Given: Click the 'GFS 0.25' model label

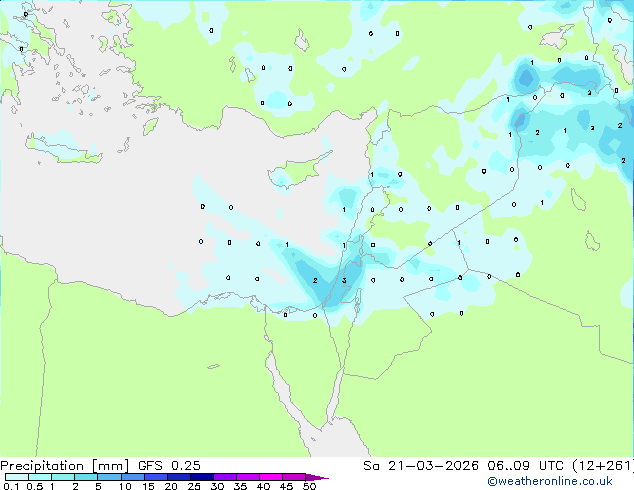Looking at the screenshot, I should (169, 465).
